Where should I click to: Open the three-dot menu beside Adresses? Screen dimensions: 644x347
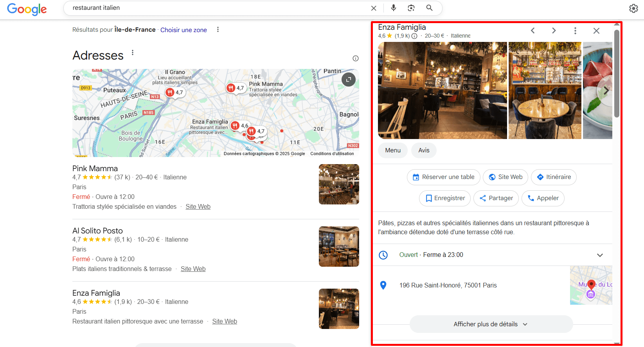[133, 52]
